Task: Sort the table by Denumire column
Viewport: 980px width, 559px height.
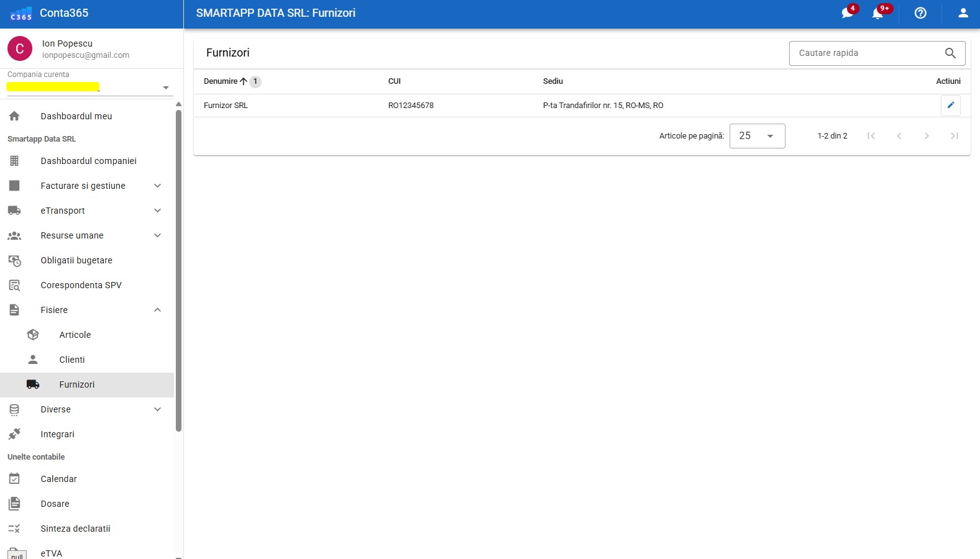Action: point(221,81)
